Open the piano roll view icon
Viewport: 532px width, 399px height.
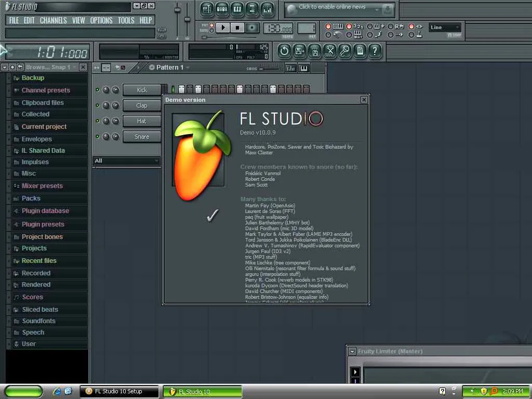coord(237,9)
